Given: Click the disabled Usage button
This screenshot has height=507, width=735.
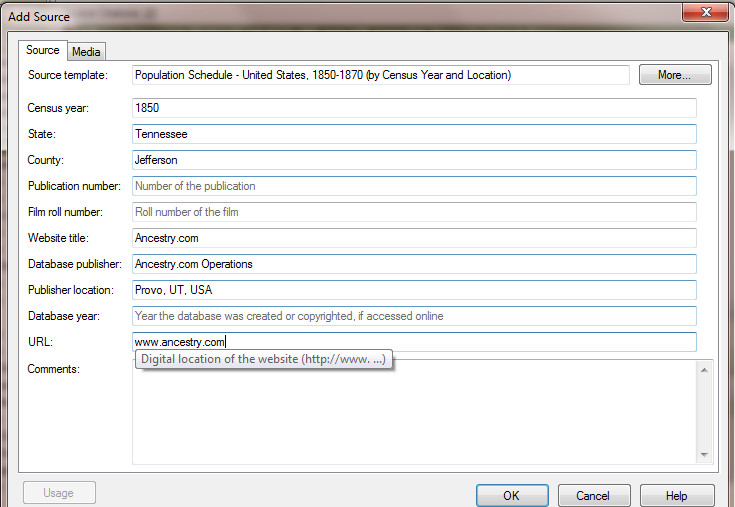Looking at the screenshot, I should coord(59,493).
